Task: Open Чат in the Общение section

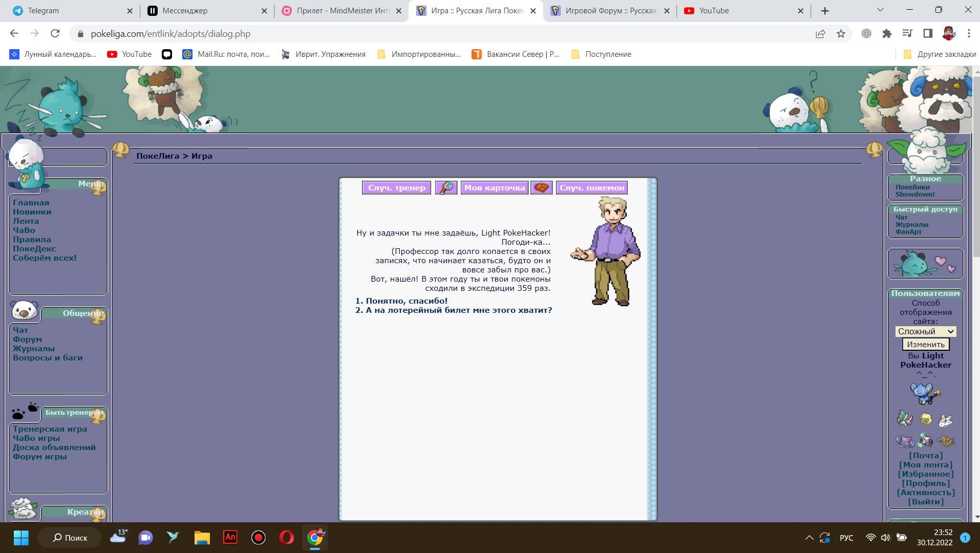Action: 20,330
